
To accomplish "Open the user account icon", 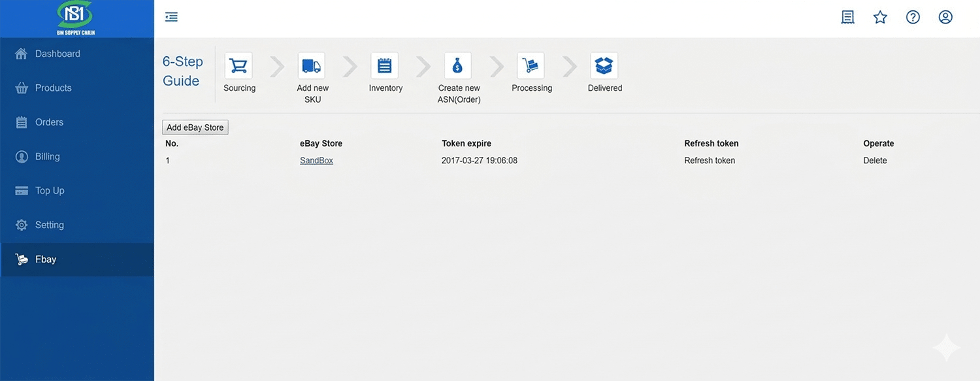I will (945, 16).
